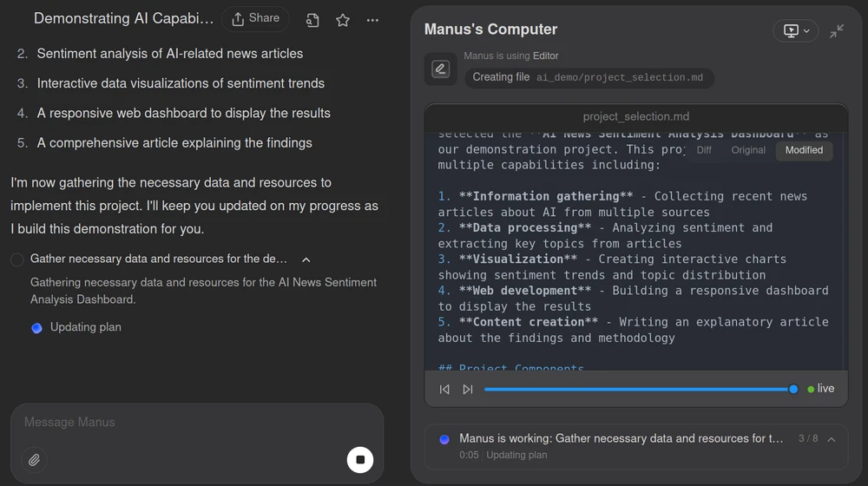868x486 pixels.
Task: Jump to previous step in playback
Action: (444, 390)
